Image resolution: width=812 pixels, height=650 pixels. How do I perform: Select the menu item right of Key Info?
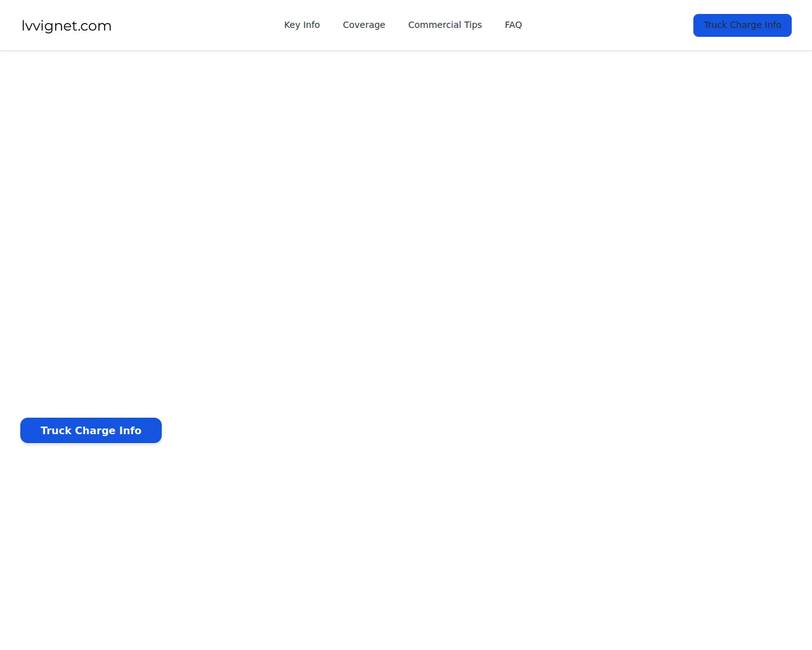(363, 25)
